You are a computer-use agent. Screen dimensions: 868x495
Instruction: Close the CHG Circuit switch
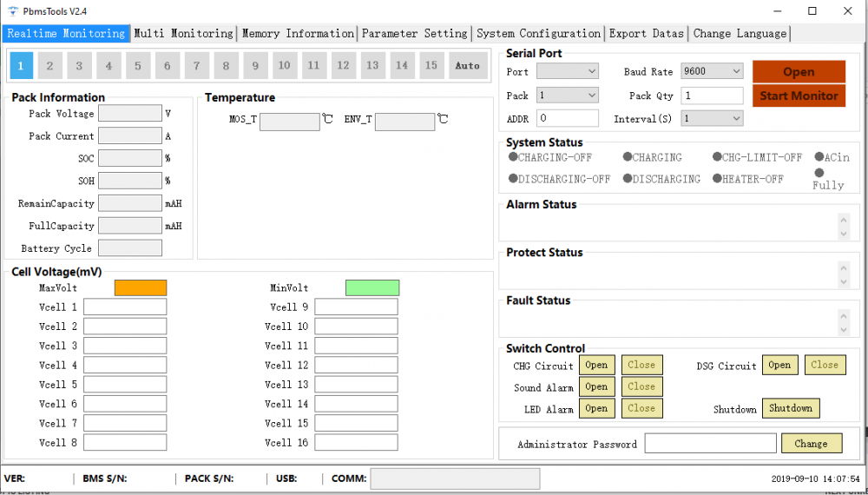coord(641,365)
